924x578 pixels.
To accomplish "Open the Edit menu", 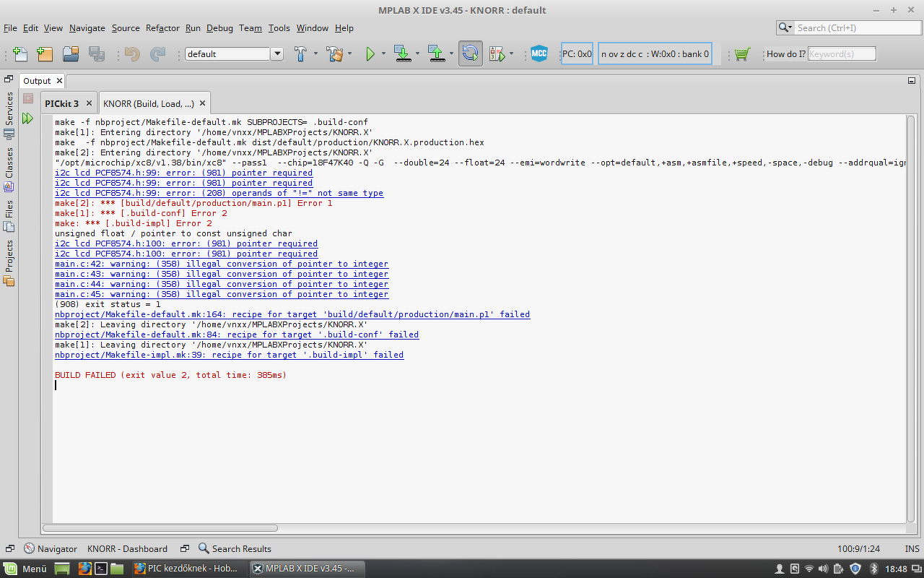I will coord(30,28).
